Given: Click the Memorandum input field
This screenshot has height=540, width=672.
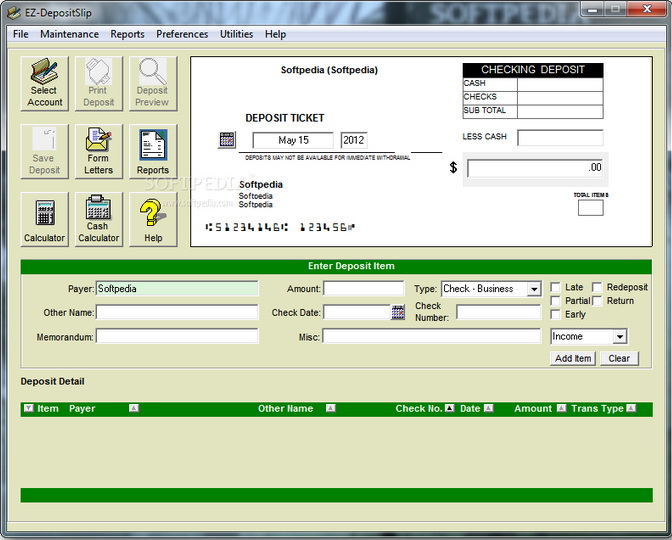Looking at the screenshot, I should 177,336.
